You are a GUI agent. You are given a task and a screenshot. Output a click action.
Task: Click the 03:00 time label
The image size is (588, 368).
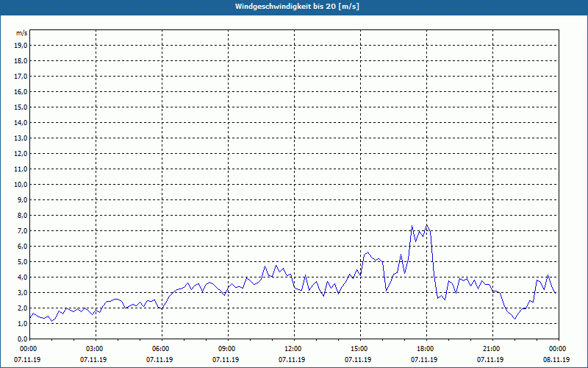click(96, 349)
